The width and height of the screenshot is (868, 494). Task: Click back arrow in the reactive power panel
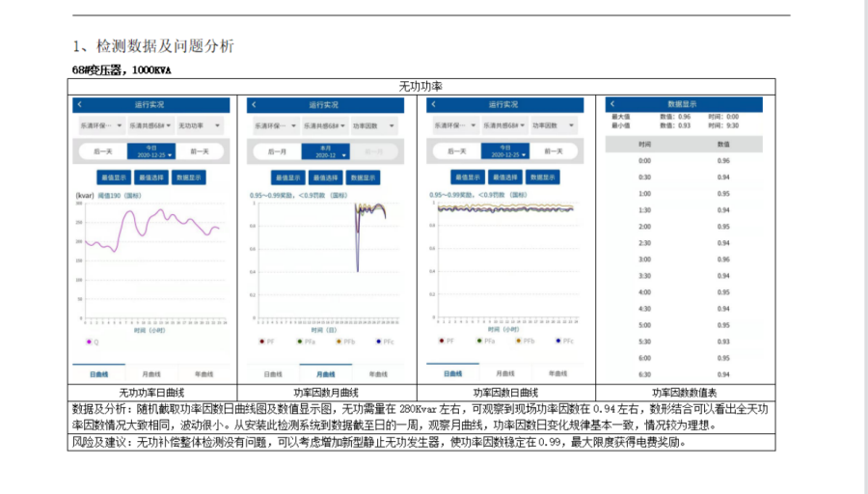point(80,104)
